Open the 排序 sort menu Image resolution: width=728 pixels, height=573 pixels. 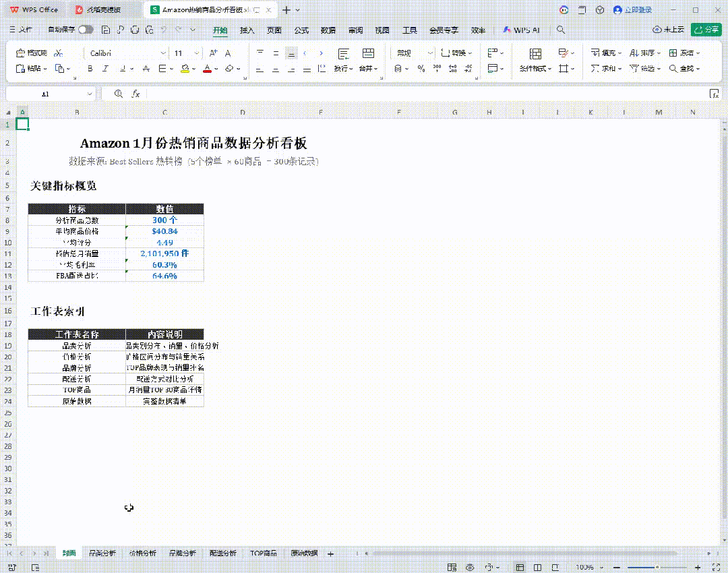645,53
